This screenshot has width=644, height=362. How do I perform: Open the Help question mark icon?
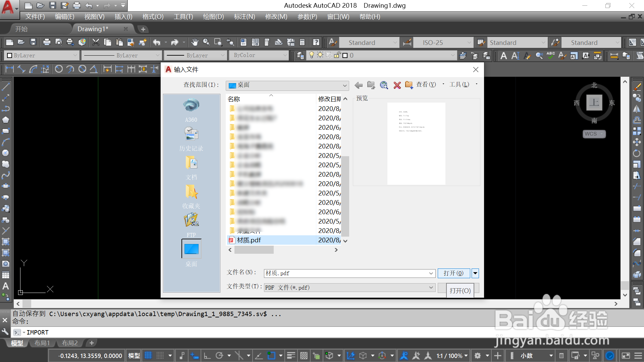[316, 42]
